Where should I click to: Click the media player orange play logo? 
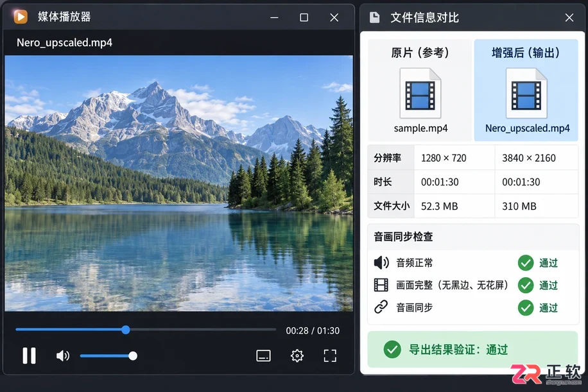(x=21, y=17)
